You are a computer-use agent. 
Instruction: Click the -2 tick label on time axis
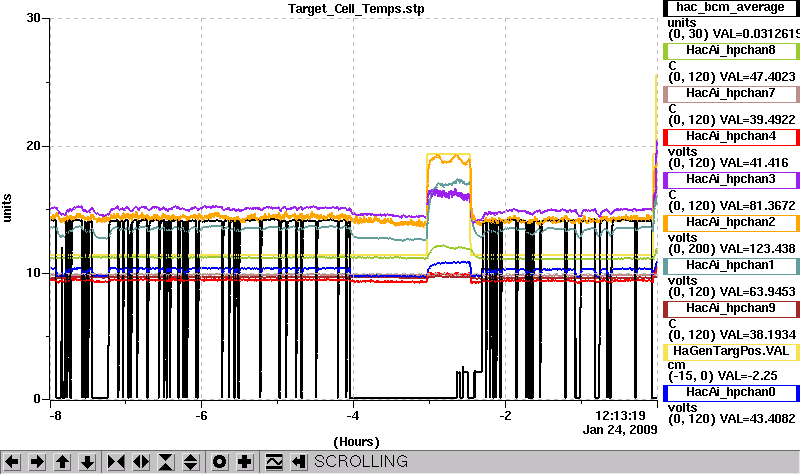click(x=505, y=416)
